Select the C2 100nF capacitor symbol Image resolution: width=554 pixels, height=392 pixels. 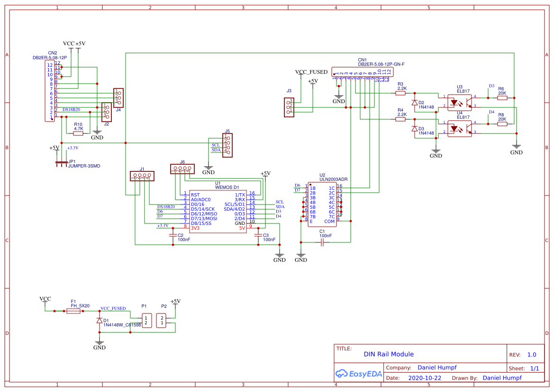pyautogui.click(x=173, y=235)
